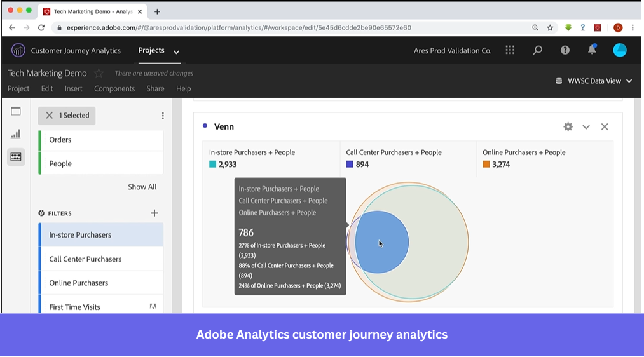Screen dimensions: 644x357
Task: Close the Venn visualization panel
Action: click(x=605, y=127)
